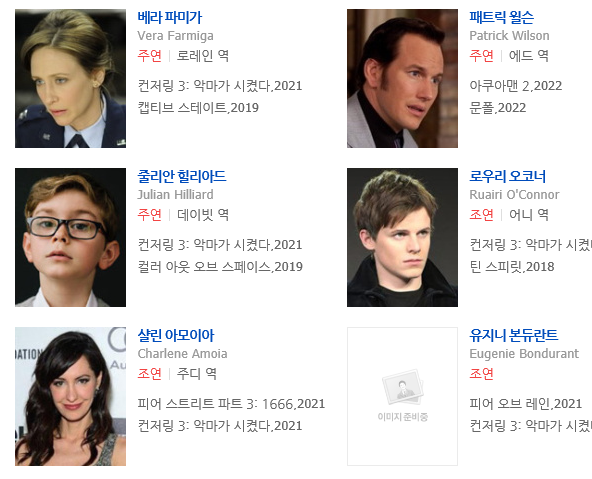Open 캡티브 스테이트, 2019 film link
This screenshot has width=592, height=479.
click(x=198, y=108)
